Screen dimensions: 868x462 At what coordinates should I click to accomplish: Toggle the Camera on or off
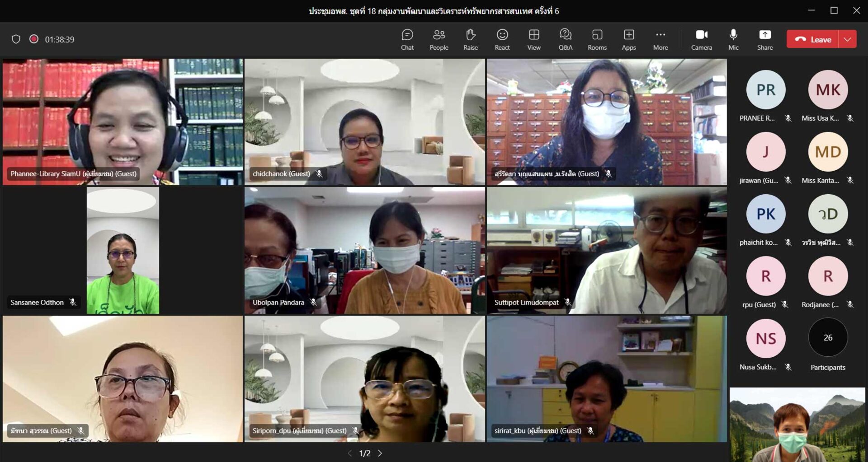click(x=701, y=39)
